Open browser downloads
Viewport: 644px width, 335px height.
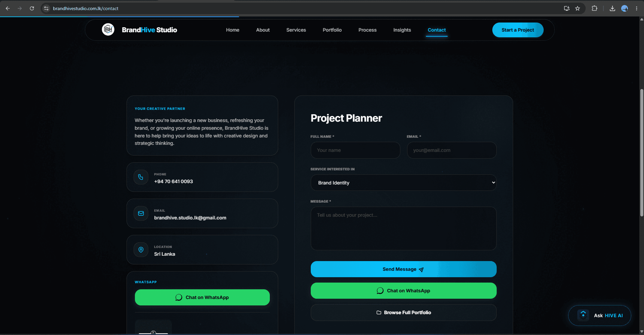[612, 8]
